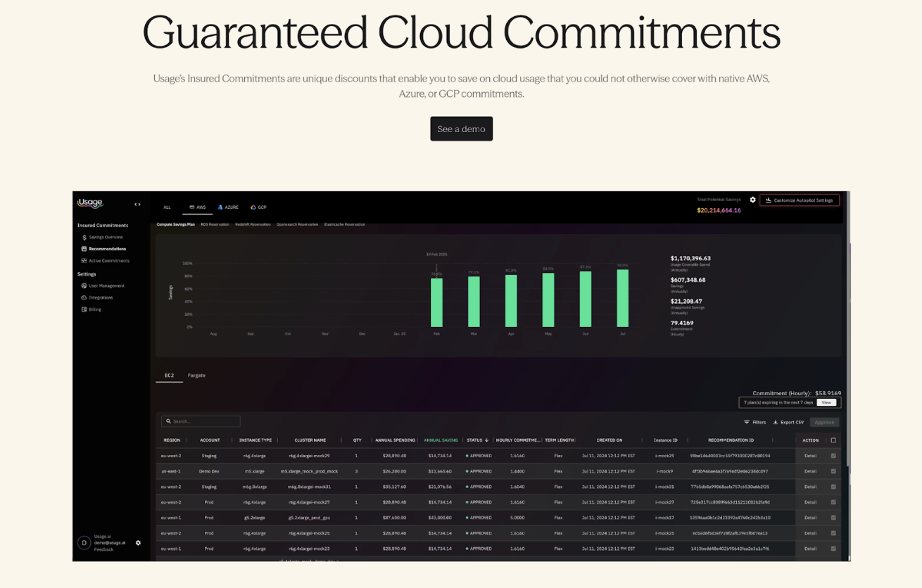The width and height of the screenshot is (922, 588).
Task: Click the Billing icon in sidebar
Action: tap(84, 309)
